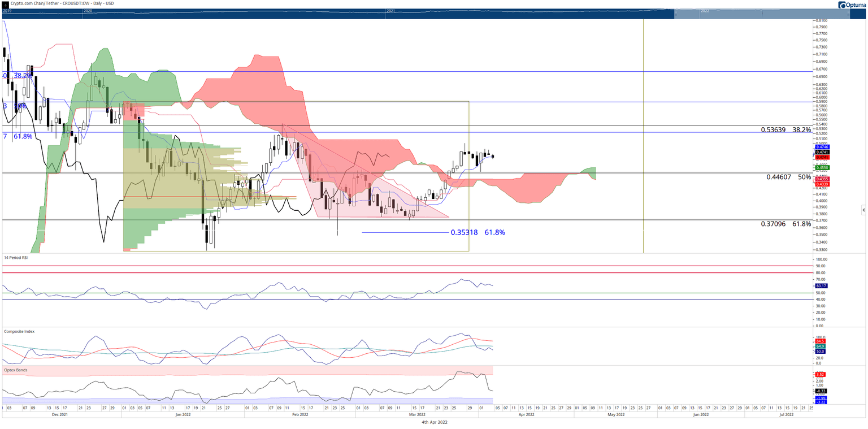
Task: Click the Jun 2022 month label
Action: [x=701, y=414]
